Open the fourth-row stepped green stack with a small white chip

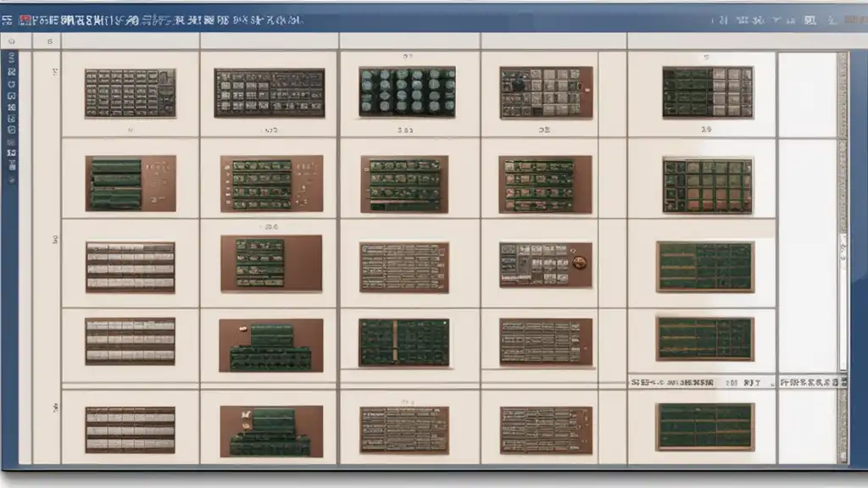click(x=270, y=346)
